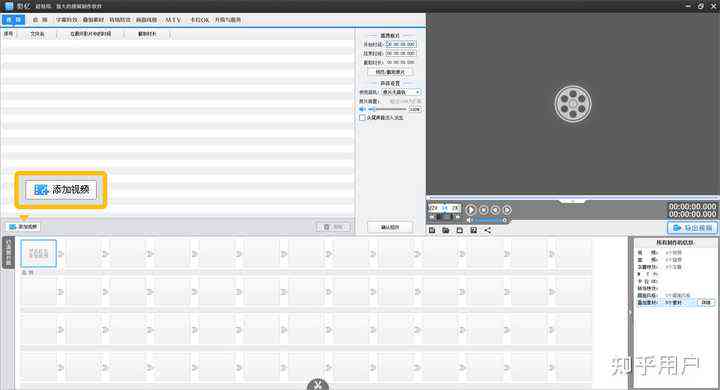Expand the preview panel's bottom handle
720x390 pixels.
coord(573,201)
